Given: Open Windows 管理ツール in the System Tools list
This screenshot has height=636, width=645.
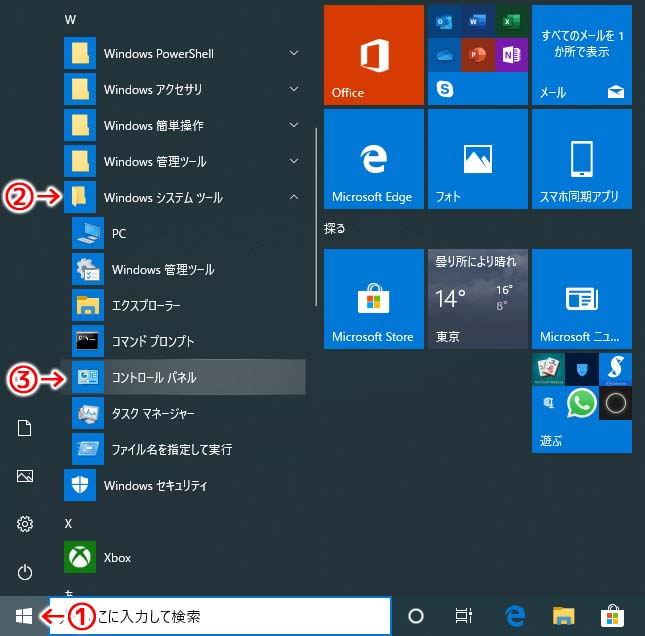Looking at the screenshot, I should click(185, 269).
